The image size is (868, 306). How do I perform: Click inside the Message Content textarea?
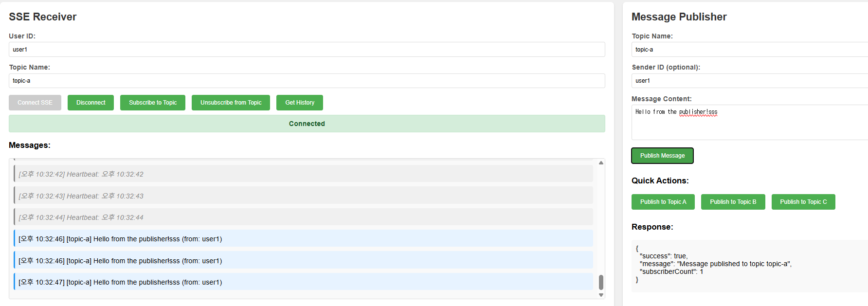click(x=749, y=124)
